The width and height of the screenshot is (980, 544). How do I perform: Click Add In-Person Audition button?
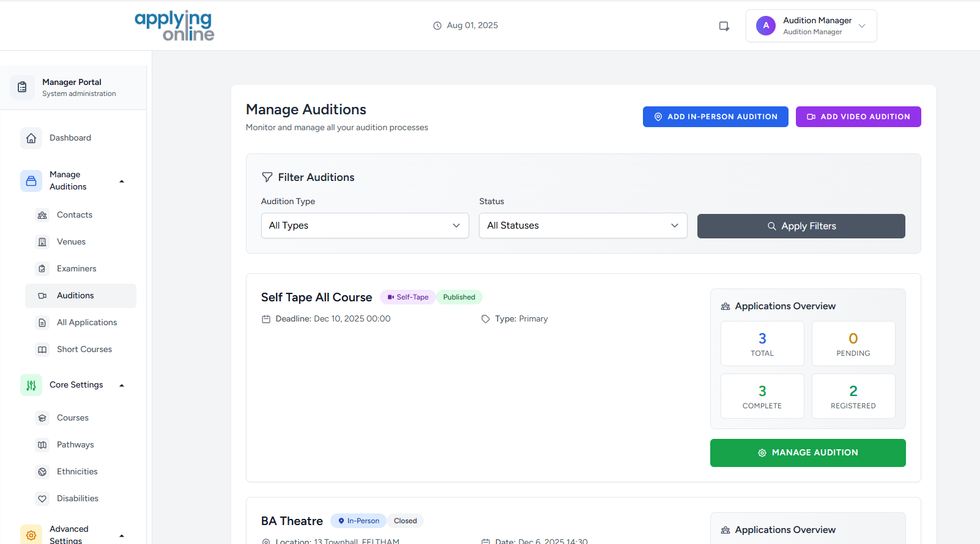pyautogui.click(x=716, y=117)
